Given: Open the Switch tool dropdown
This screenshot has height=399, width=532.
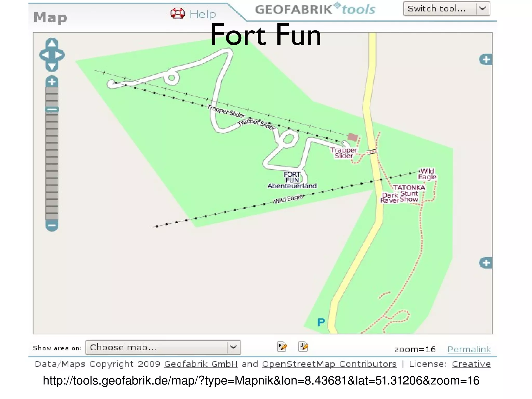Looking at the screenshot, I should point(447,9).
